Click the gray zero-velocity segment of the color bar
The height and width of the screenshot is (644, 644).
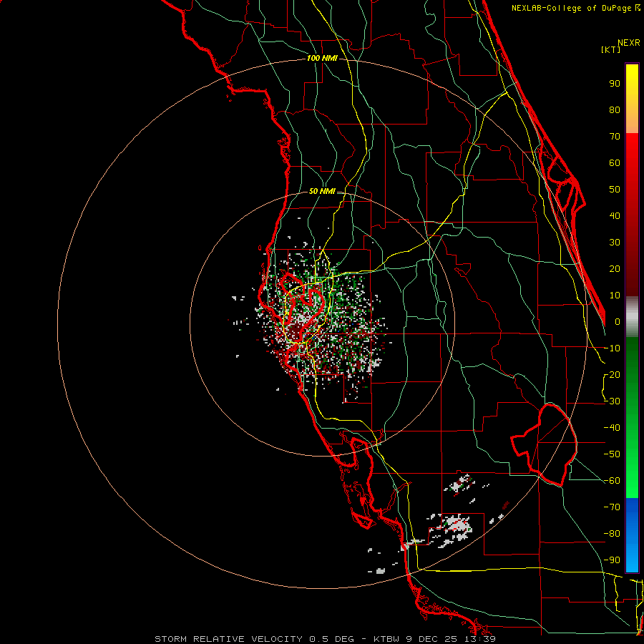(x=632, y=317)
